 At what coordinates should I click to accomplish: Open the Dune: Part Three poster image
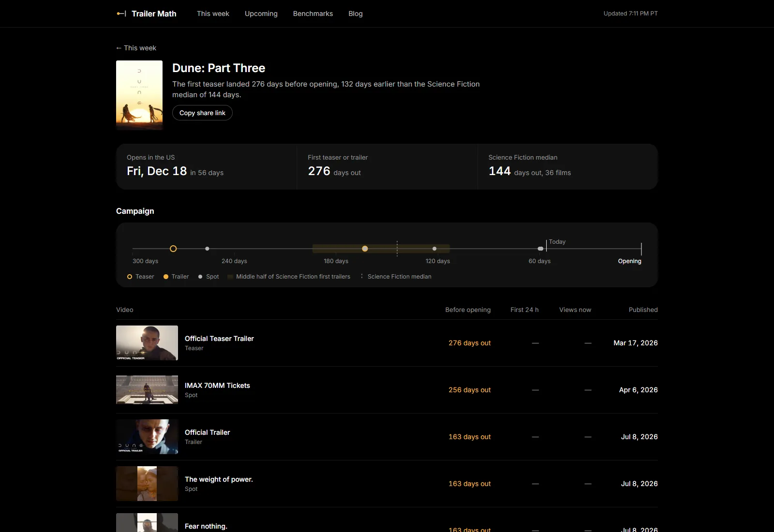coord(139,95)
